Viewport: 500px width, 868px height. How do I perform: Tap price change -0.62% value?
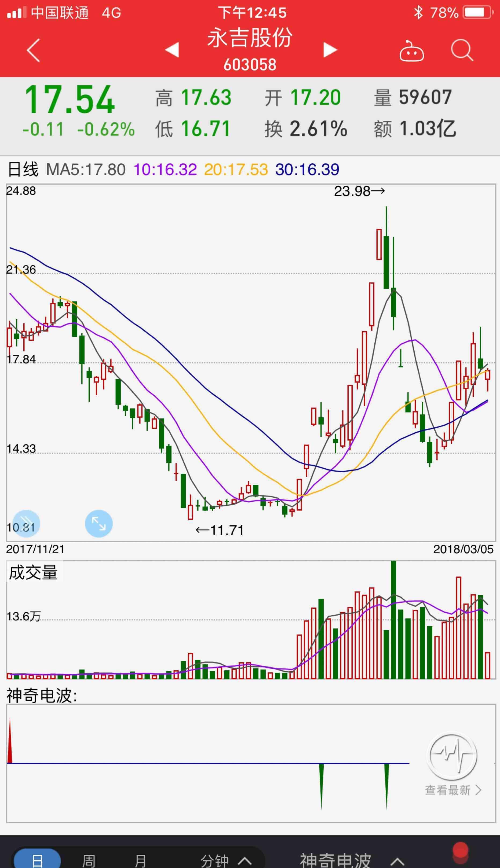(x=106, y=129)
